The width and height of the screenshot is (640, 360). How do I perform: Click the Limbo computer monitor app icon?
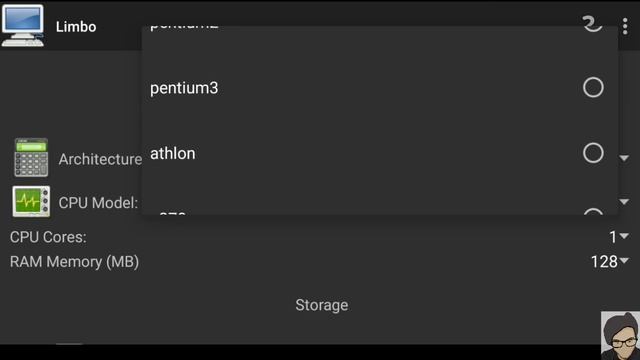pyautogui.click(x=23, y=26)
